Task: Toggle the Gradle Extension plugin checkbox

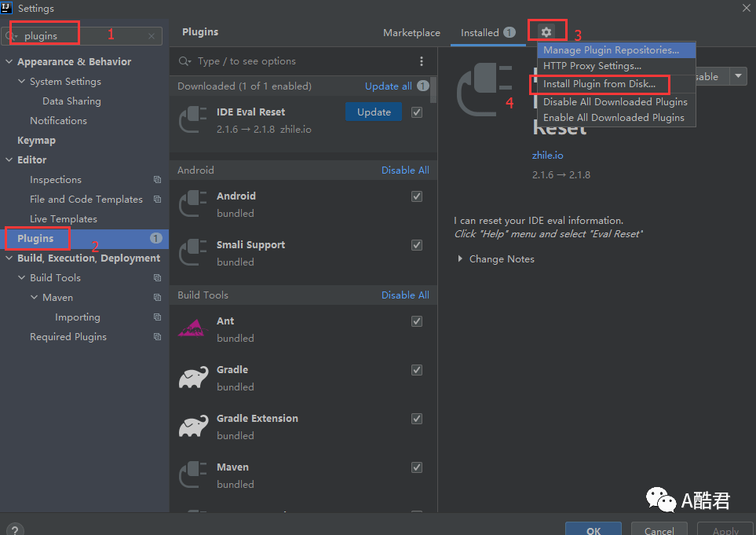Action: tap(417, 419)
